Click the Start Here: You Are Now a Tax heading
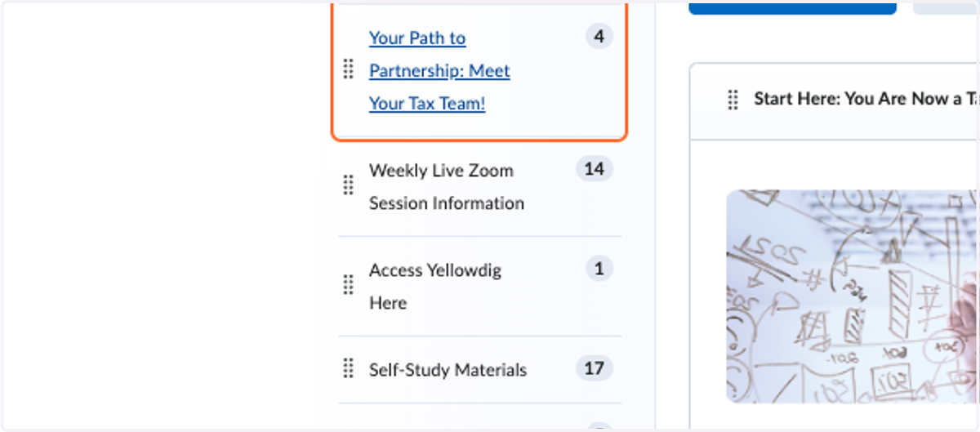980x432 pixels. (x=866, y=100)
